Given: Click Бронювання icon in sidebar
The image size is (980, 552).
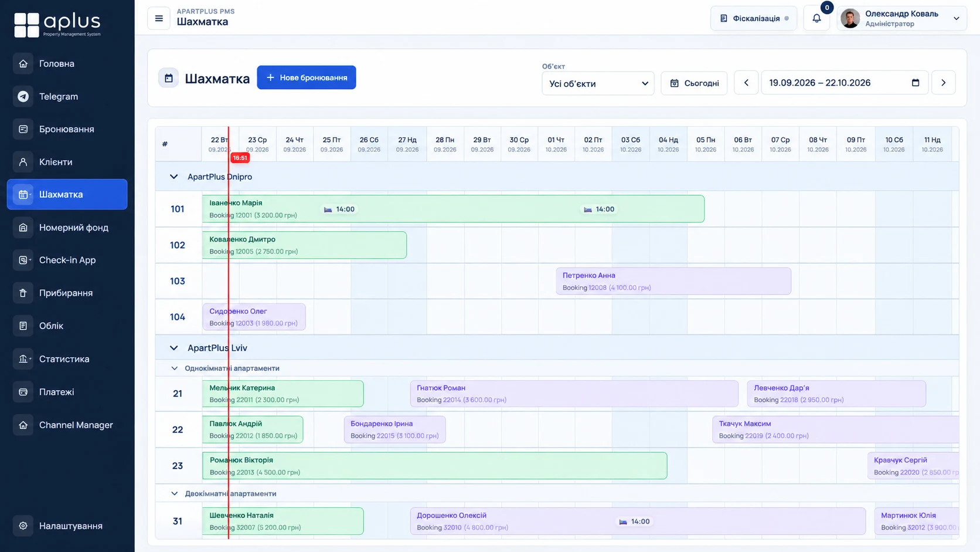Looking at the screenshot, I should pos(23,129).
